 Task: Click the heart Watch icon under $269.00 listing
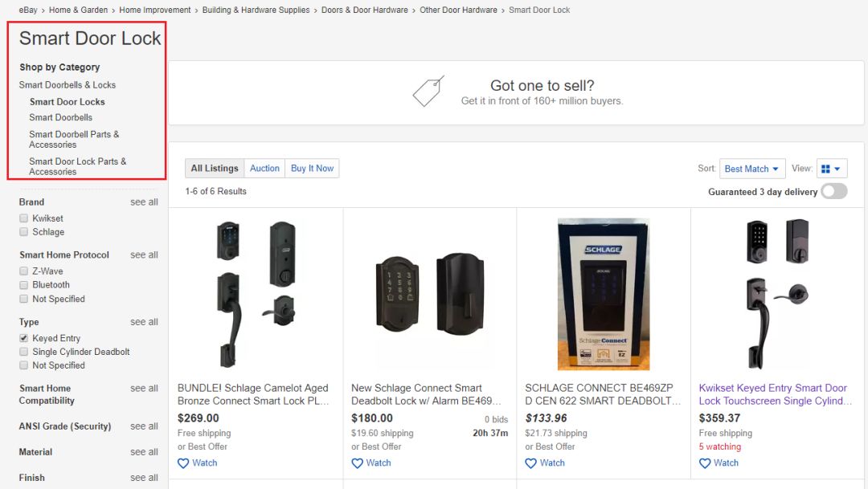[x=183, y=463]
